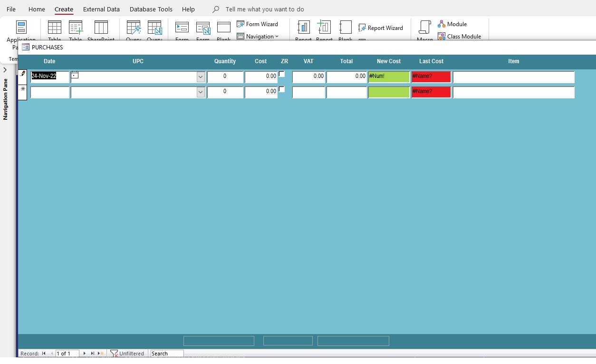Create a new Form icon
The width and height of the screenshot is (596, 364).
point(182,27)
